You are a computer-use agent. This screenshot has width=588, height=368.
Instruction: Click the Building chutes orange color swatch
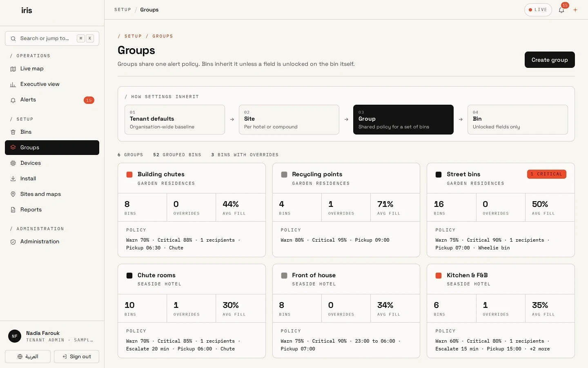(x=129, y=175)
